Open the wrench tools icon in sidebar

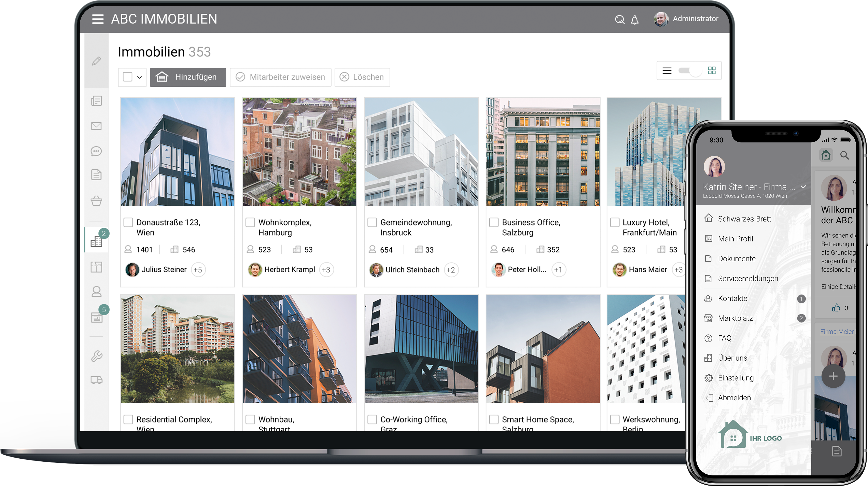point(96,356)
